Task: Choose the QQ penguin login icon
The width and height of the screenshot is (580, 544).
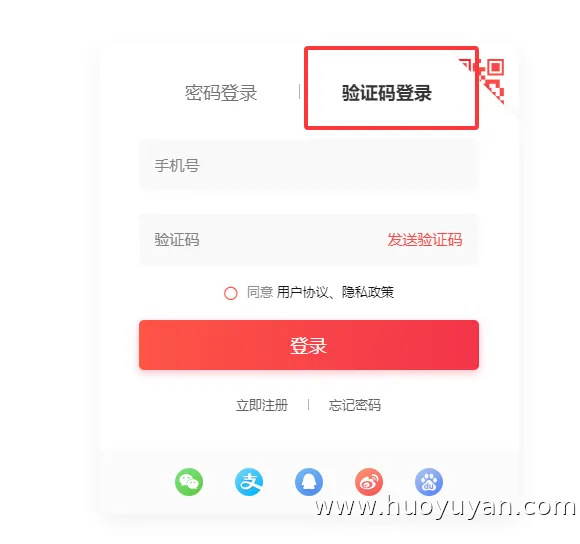Action: tap(309, 482)
